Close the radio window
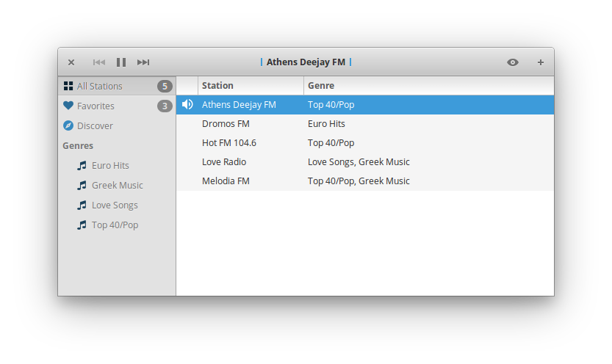The width and height of the screenshot is (612, 364). point(71,62)
